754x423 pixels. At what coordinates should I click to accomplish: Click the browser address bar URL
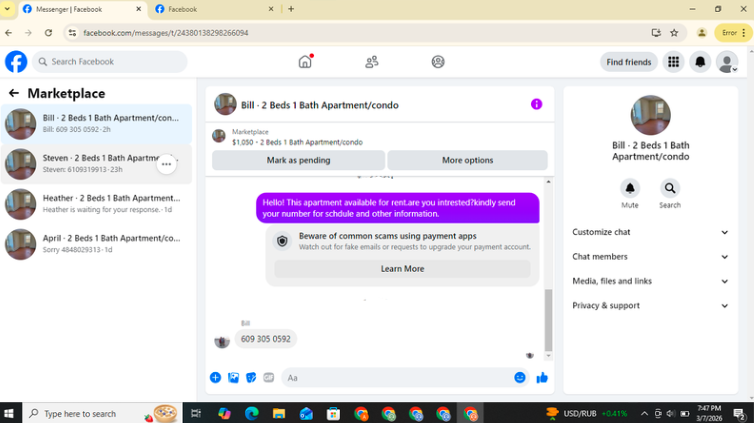pyautogui.click(x=165, y=33)
